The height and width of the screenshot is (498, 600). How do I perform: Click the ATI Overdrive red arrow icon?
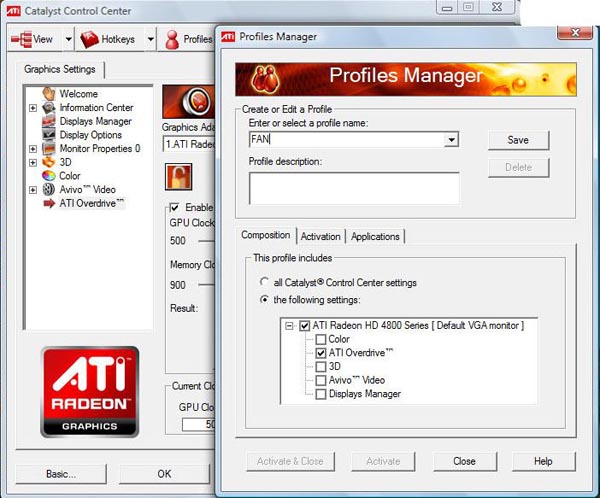coord(49,203)
